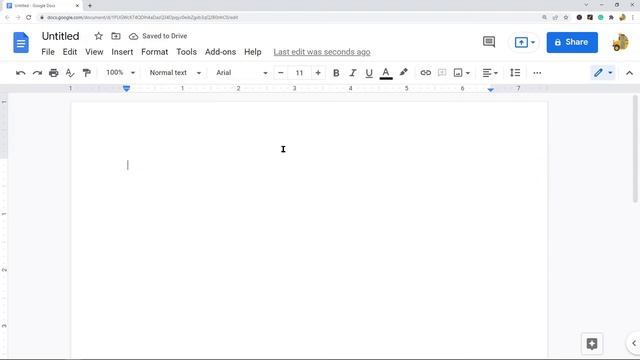The height and width of the screenshot is (360, 640).
Task: Open the Insert menu
Action: 122,52
